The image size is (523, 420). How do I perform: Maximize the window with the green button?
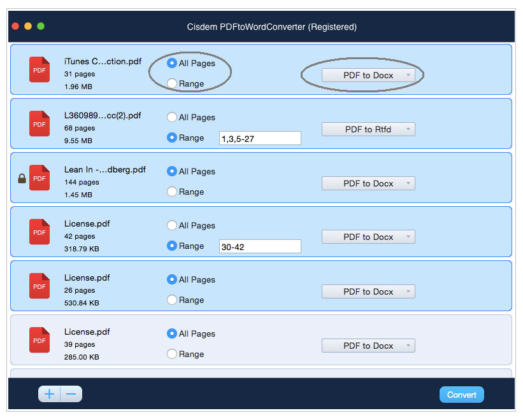tap(41, 26)
